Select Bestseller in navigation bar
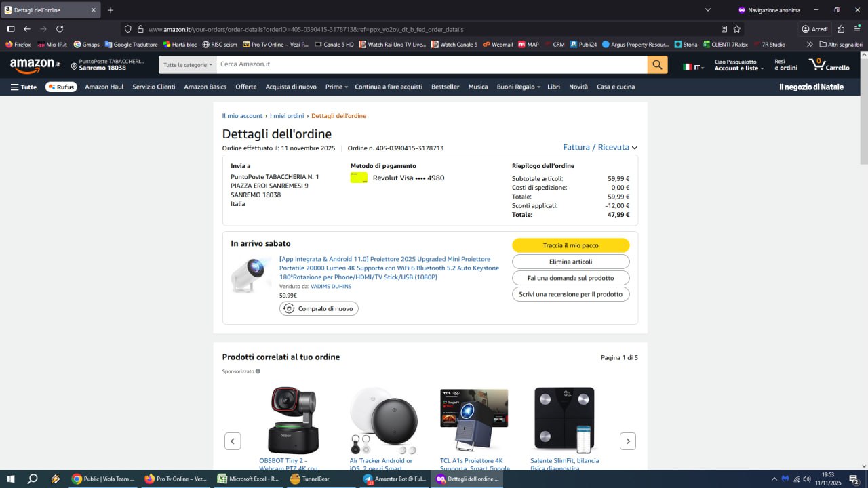Image resolution: width=868 pixels, height=488 pixels. 445,87
